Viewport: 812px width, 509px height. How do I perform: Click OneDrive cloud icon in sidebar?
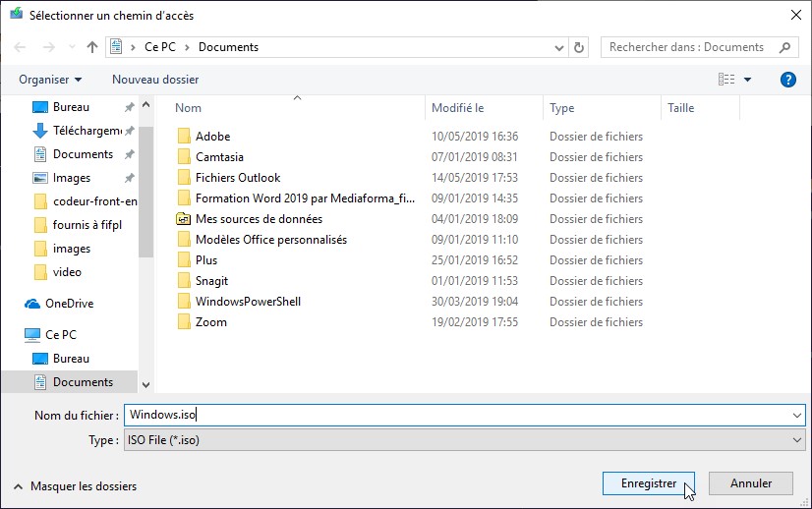point(32,304)
